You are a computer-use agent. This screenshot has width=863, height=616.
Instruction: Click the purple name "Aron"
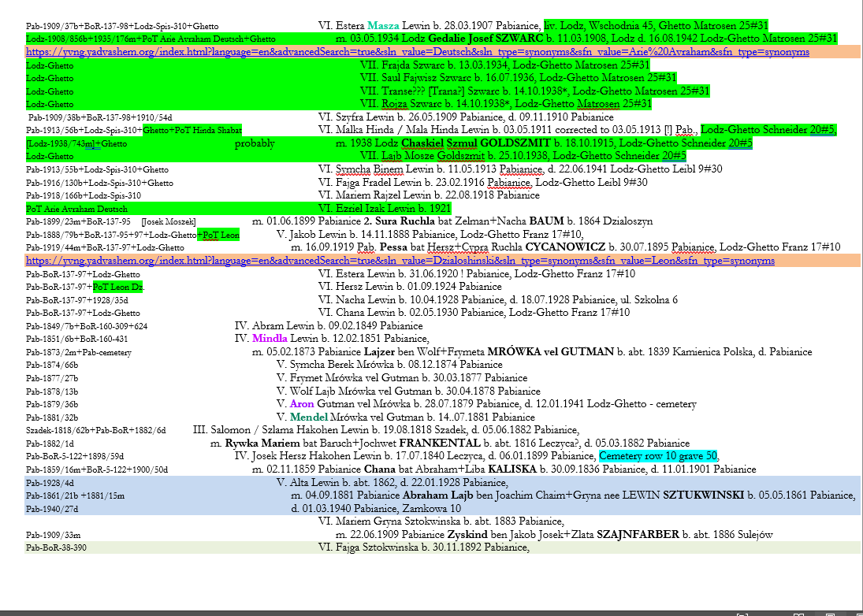[x=303, y=404]
